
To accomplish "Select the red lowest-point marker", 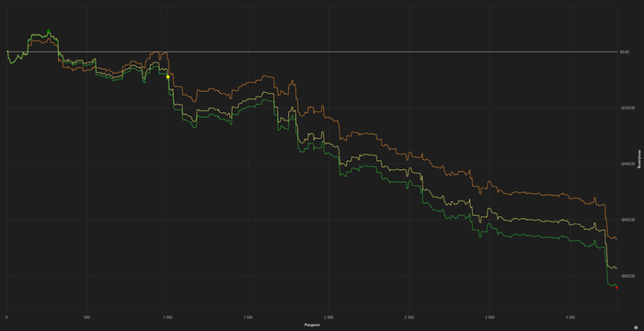I will tap(616, 288).
